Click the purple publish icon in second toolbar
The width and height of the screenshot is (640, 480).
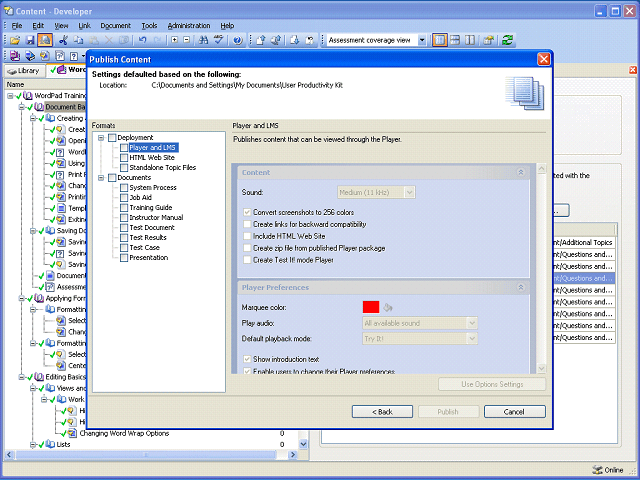click(15, 56)
